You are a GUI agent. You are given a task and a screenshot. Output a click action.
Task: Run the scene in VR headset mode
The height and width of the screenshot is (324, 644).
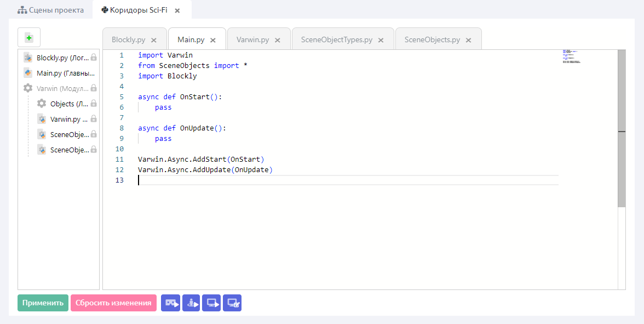pyautogui.click(x=171, y=303)
